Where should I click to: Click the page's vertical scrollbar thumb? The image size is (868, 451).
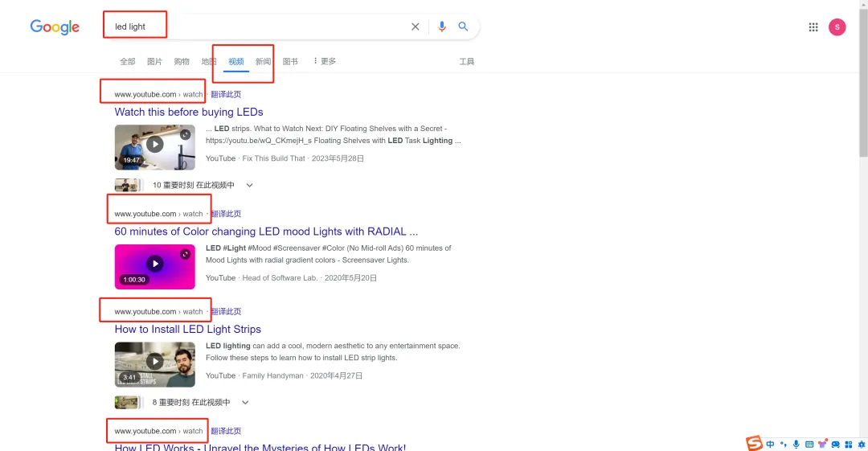pyautogui.click(x=863, y=83)
